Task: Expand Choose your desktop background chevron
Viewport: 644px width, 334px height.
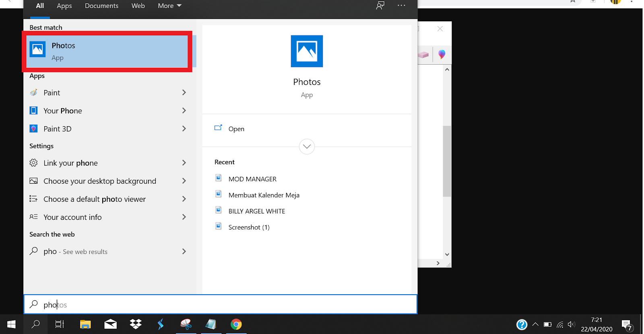Action: tap(184, 181)
